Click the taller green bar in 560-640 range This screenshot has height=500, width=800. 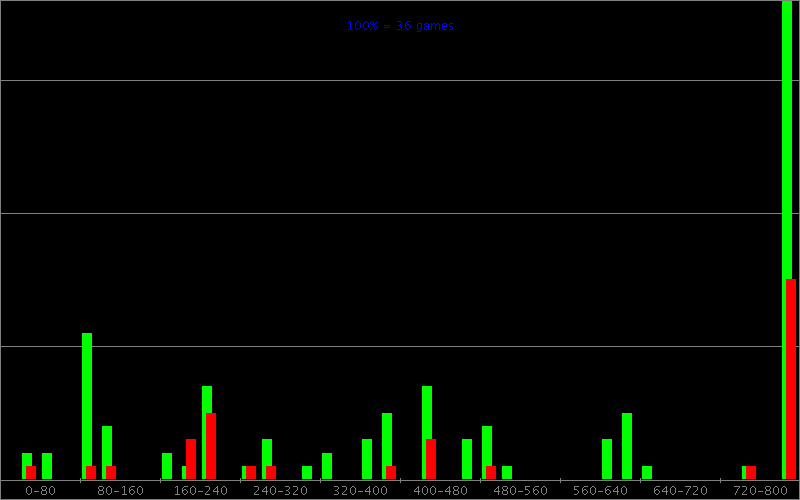coord(627,446)
